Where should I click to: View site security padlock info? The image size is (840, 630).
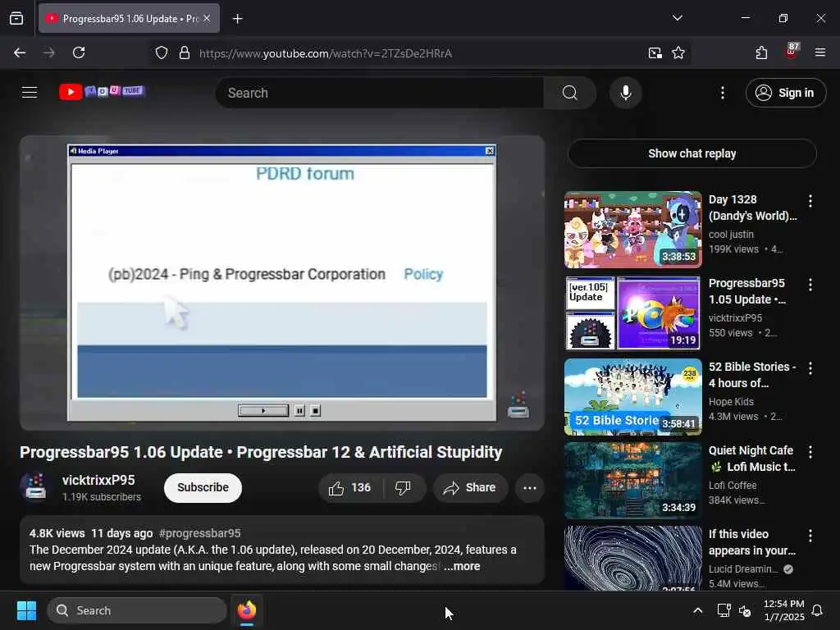pyautogui.click(x=185, y=52)
